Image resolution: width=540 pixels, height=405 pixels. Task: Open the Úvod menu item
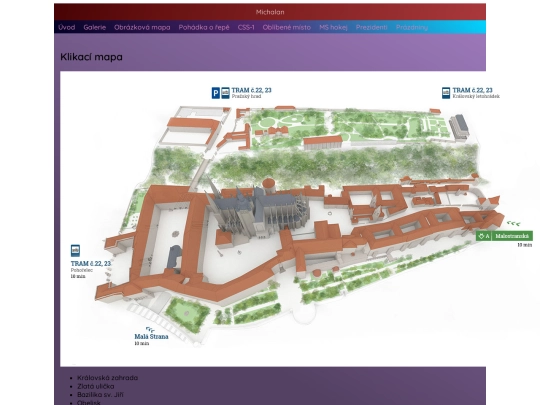(x=66, y=28)
